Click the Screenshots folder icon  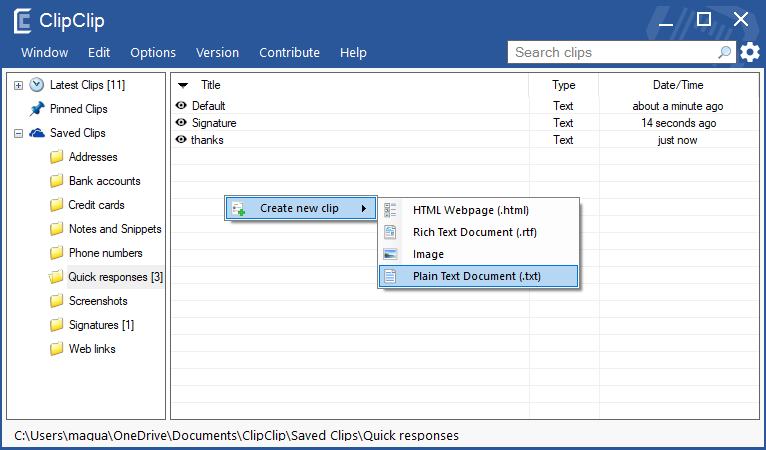(57, 301)
